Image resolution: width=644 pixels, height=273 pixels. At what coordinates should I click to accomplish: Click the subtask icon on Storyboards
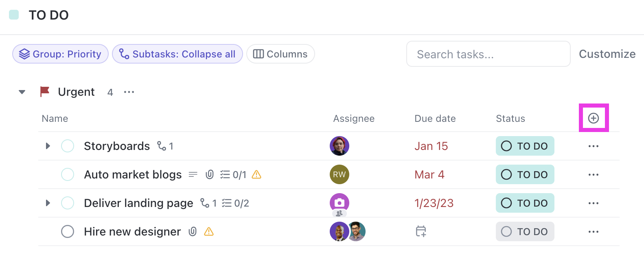point(162,146)
